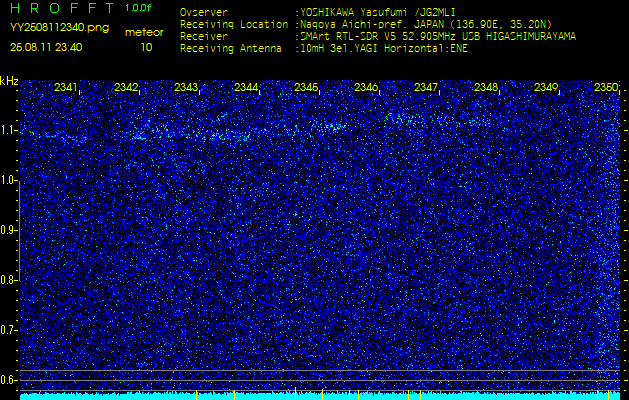Viewport: 629px width, 400px height.
Task: Click the 2342 time marker
Action: 126,87
